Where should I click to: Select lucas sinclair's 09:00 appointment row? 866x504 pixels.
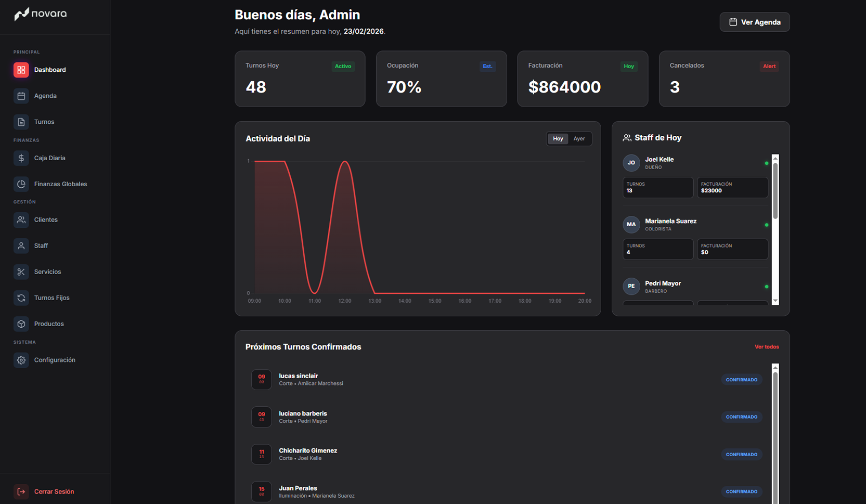click(468, 380)
